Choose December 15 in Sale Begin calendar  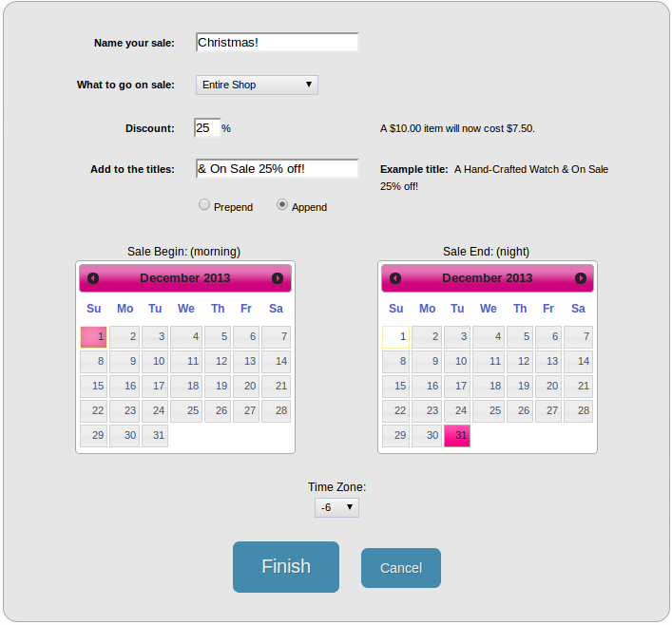pos(93,386)
